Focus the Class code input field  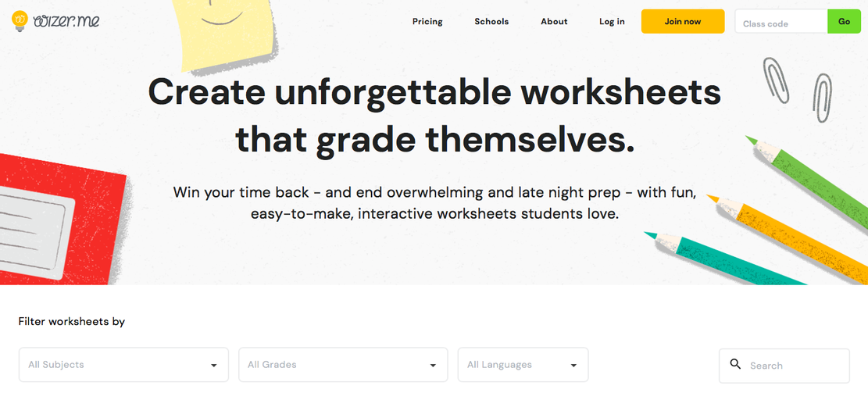pos(781,22)
